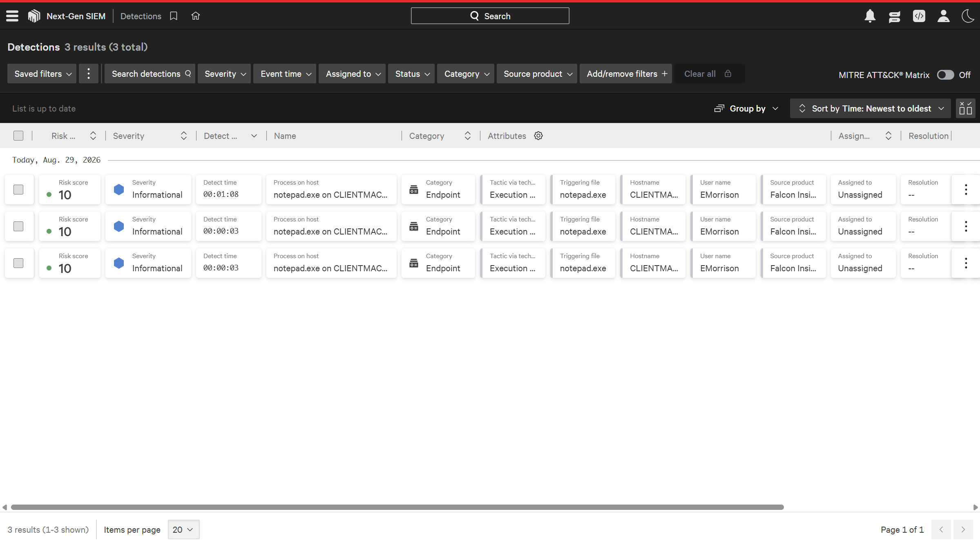The height and width of the screenshot is (545, 980).
Task: Open saved filters more options menu
Action: (89, 74)
